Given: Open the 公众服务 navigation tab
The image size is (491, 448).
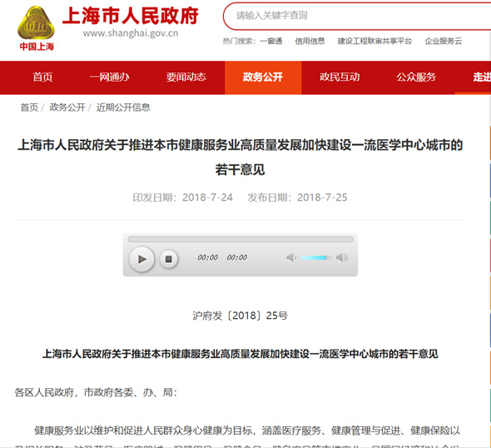Looking at the screenshot, I should pos(416,77).
